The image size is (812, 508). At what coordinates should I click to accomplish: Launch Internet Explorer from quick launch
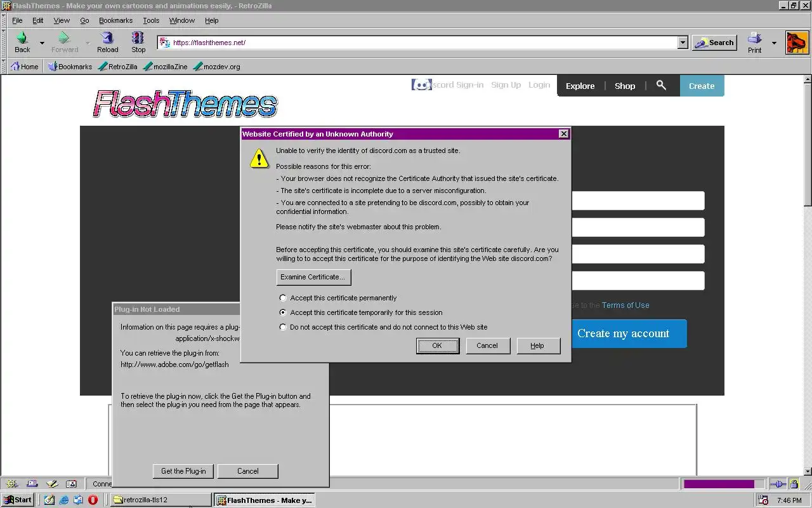[x=64, y=500]
